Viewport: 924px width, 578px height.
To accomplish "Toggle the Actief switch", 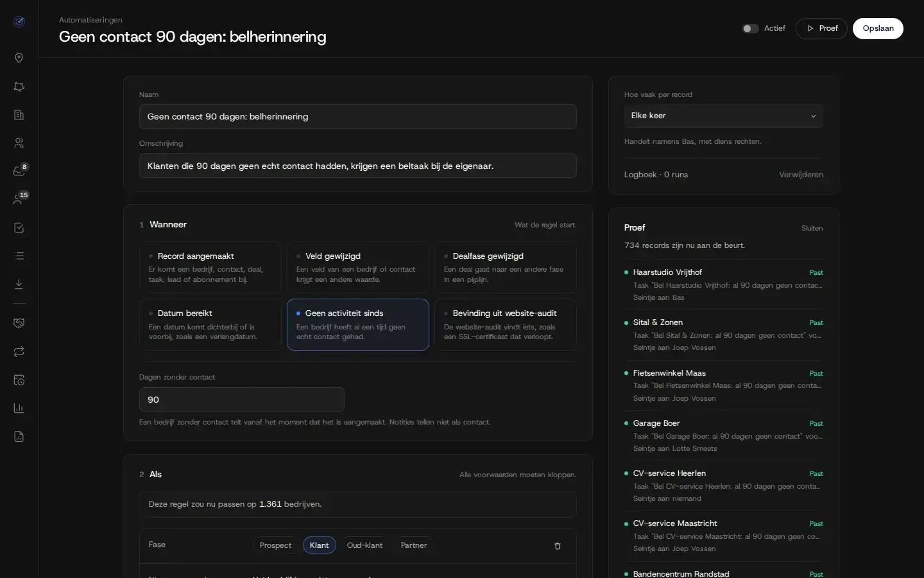I will 750,28.
